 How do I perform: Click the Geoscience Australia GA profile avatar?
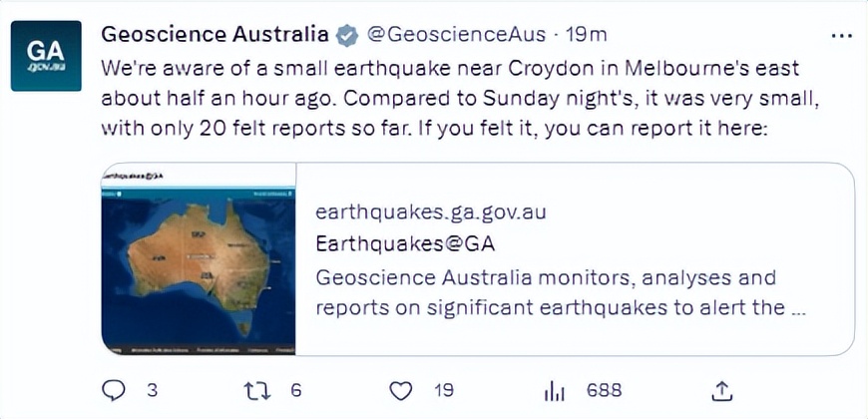coord(46,56)
